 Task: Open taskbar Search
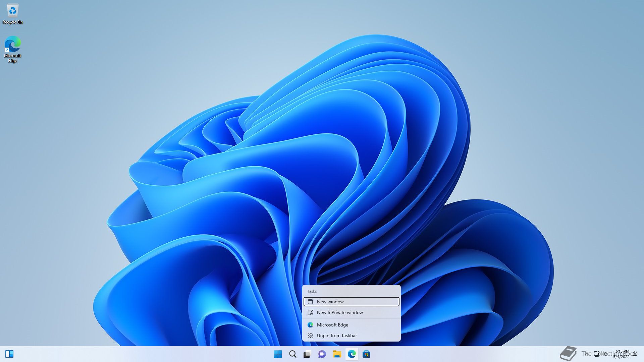click(x=292, y=354)
